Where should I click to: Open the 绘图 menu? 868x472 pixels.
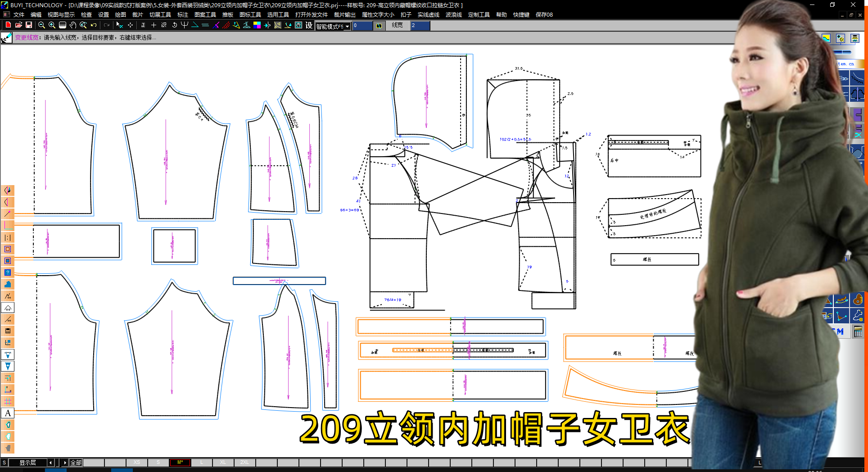[121, 15]
